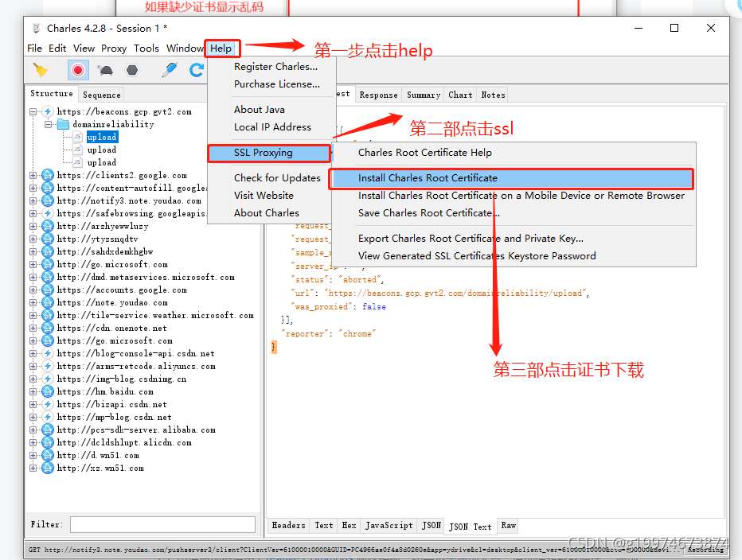The height and width of the screenshot is (560, 742).
Task: Click in the Filter input field
Action: 162,524
